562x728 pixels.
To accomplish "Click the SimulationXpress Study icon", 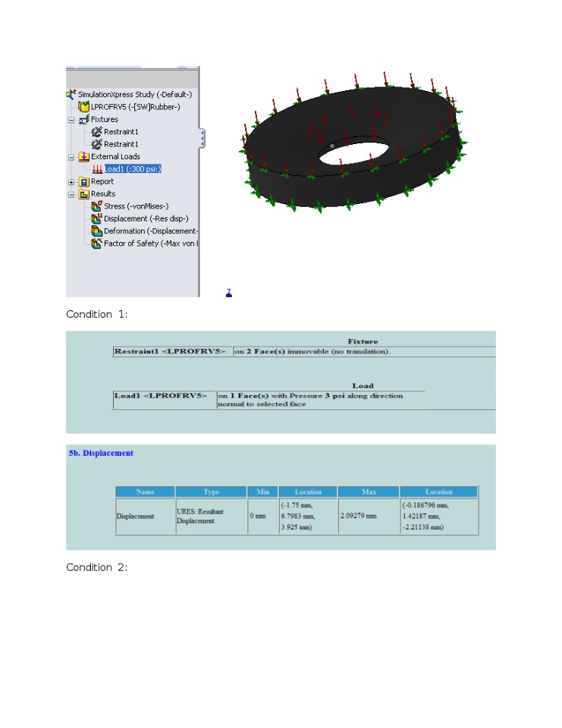I will tap(71, 94).
